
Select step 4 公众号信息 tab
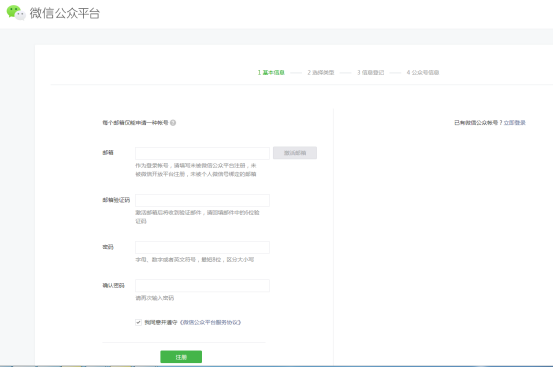click(x=423, y=73)
